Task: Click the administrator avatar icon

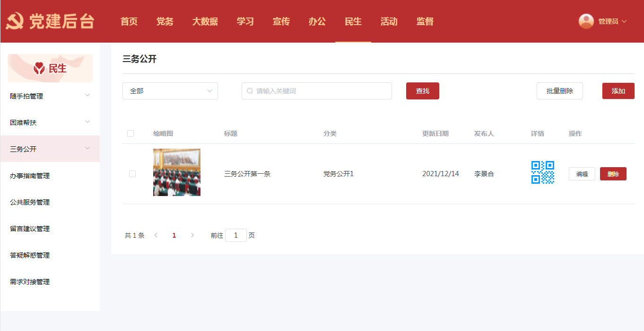Action: [586, 21]
